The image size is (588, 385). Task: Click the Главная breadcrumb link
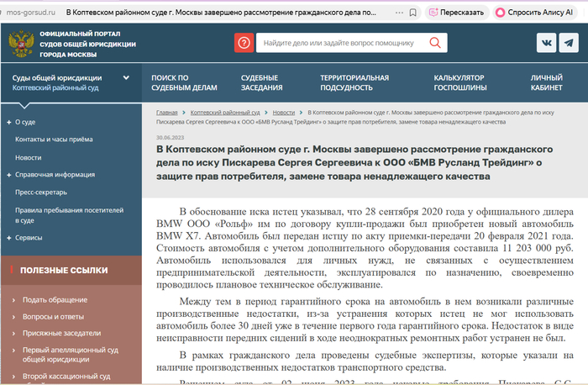click(167, 113)
